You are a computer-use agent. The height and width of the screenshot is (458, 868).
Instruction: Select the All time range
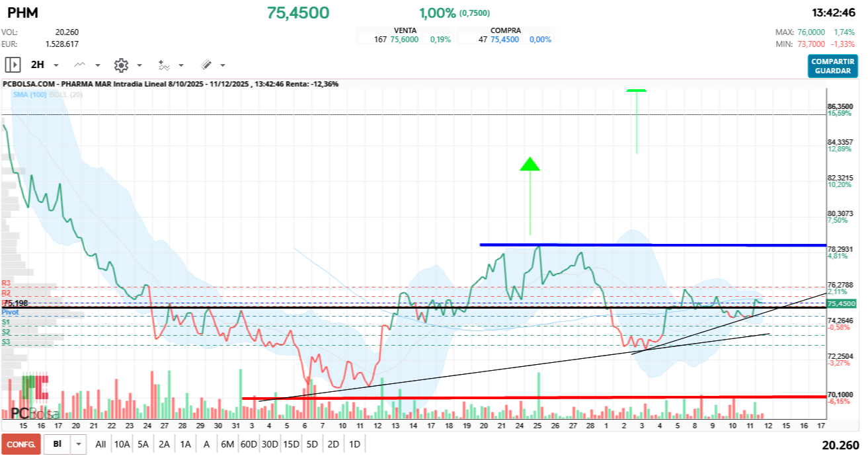pos(100,444)
